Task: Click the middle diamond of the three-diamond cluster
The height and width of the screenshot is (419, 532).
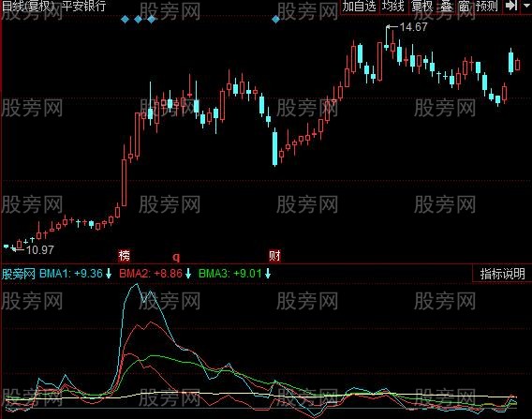Action: pyautogui.click(x=138, y=20)
